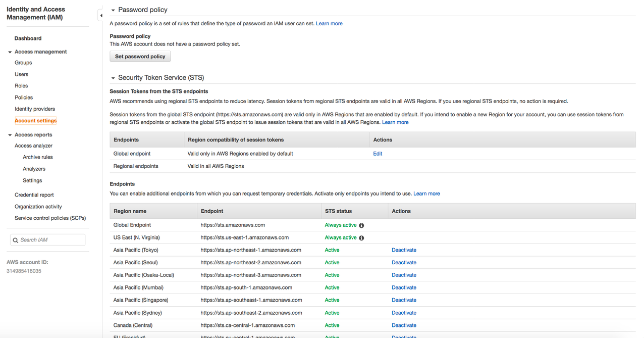Open the Dashboard page
Screen dimensions: 644x338
pos(28,38)
